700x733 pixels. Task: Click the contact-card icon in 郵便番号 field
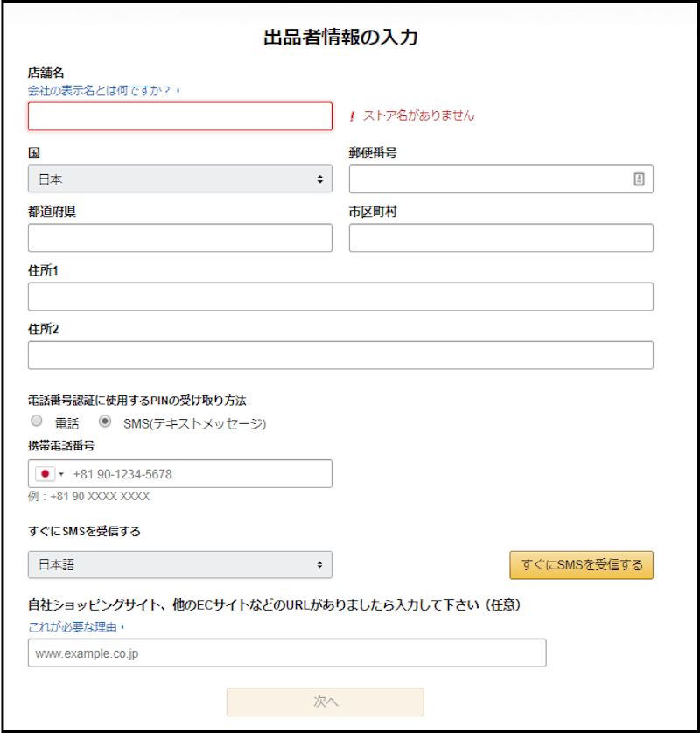click(639, 179)
